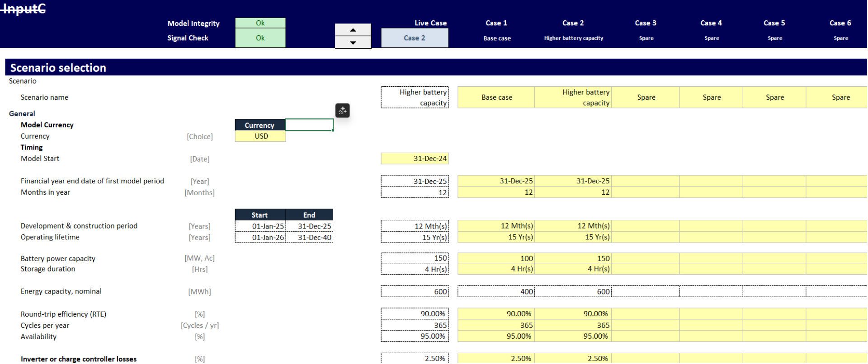Viewport: 868px width, 364px height.
Task: Click the Model Integrity Ok indicator
Action: coord(260,23)
